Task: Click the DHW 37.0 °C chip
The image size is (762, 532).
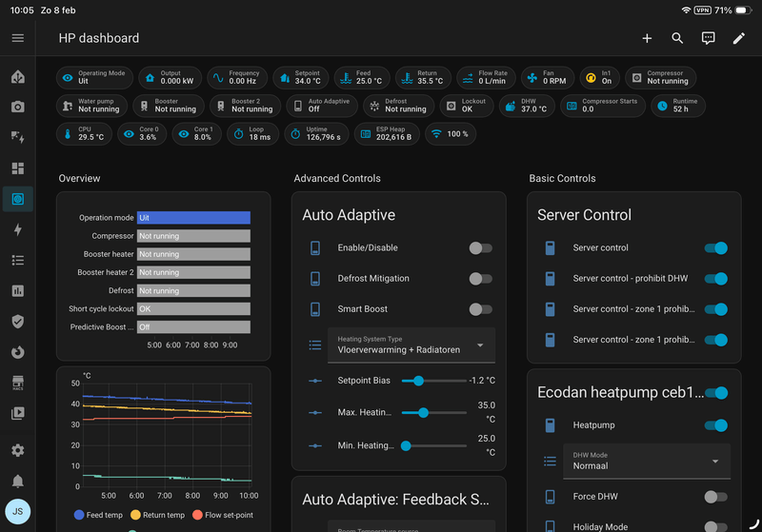Action: coord(524,106)
